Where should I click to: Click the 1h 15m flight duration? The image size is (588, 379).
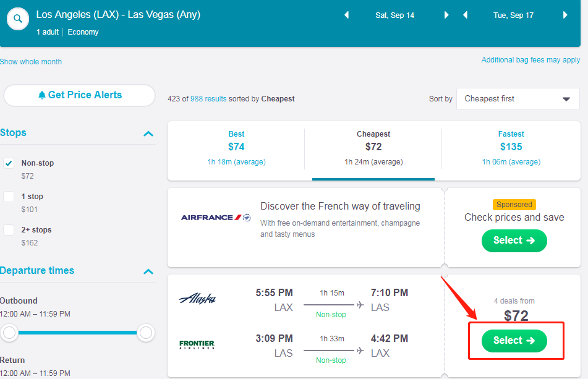(x=332, y=293)
